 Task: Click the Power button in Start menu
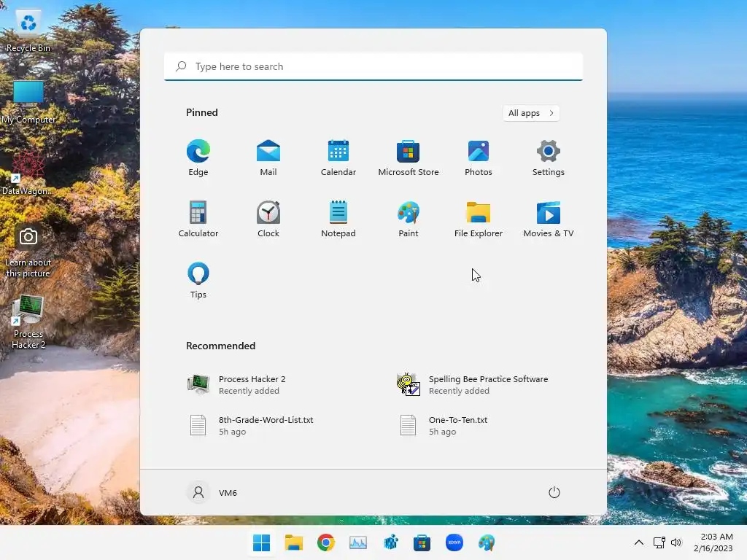coord(554,492)
